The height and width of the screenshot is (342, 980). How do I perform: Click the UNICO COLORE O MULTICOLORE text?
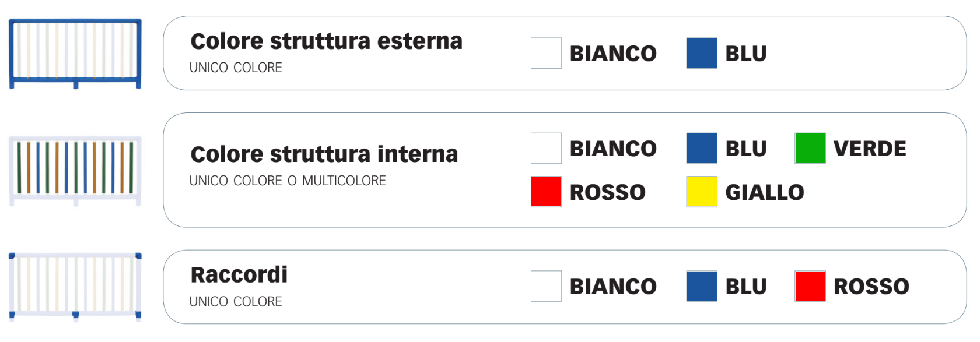(x=288, y=181)
